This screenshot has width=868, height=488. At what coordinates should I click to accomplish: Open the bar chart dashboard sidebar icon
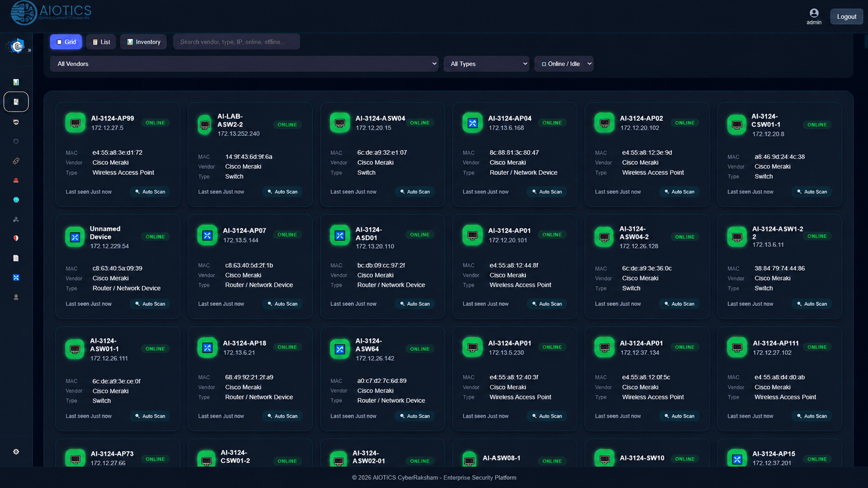point(16,82)
